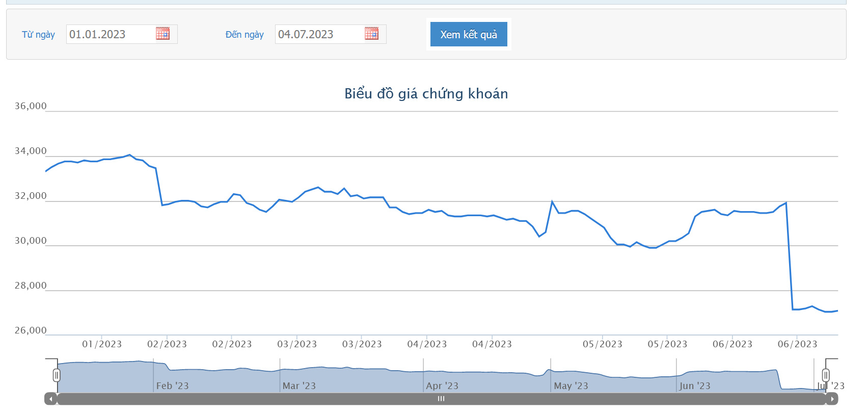The width and height of the screenshot is (868, 412).
Task: Edit the end date field 04.07.2023
Action: [331, 34]
